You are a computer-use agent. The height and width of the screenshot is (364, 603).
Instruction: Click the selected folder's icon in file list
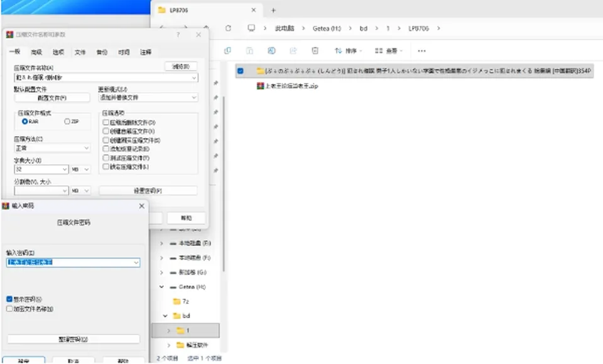tap(260, 71)
